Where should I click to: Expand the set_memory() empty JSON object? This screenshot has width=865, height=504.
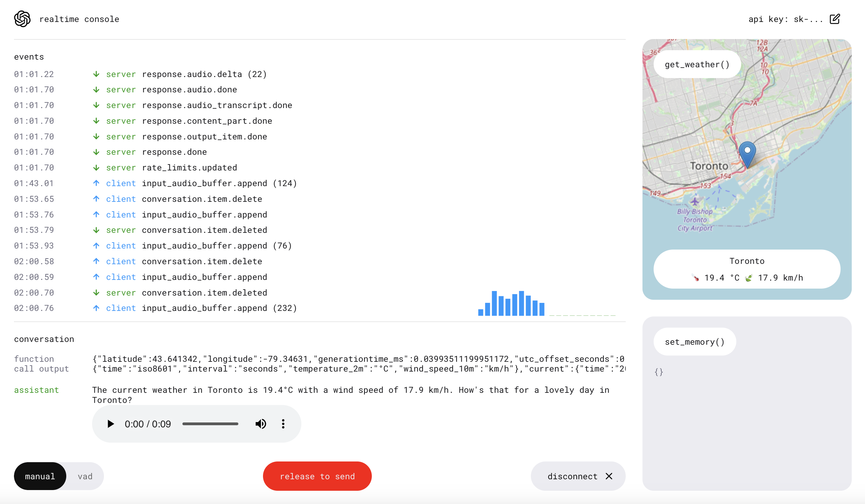(x=659, y=372)
